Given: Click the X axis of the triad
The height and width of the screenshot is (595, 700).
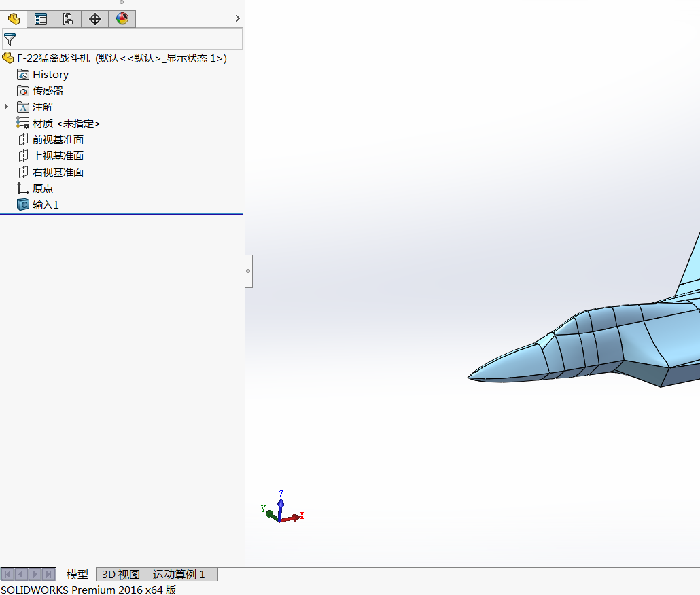Looking at the screenshot, I should (x=294, y=518).
